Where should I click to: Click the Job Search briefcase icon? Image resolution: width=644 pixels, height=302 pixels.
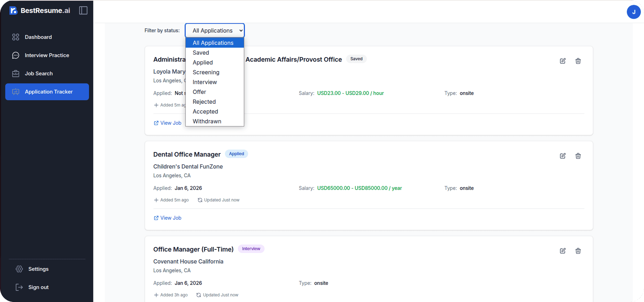[x=16, y=74]
